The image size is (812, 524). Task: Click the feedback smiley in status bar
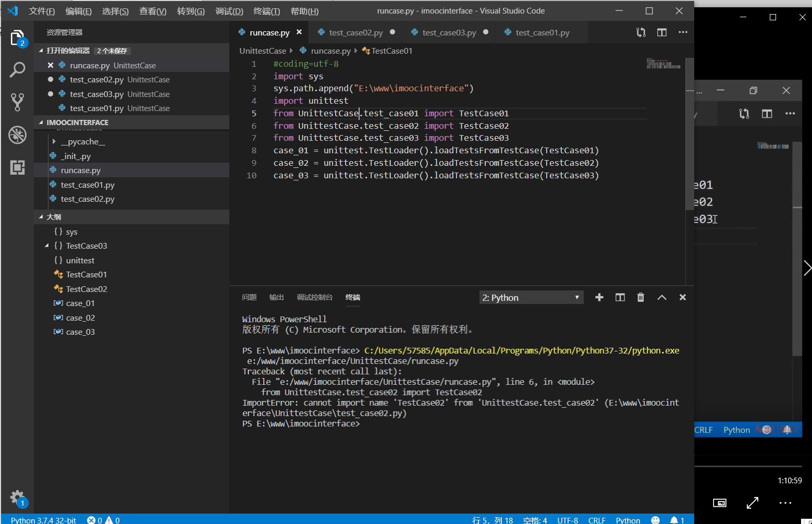[x=656, y=520]
